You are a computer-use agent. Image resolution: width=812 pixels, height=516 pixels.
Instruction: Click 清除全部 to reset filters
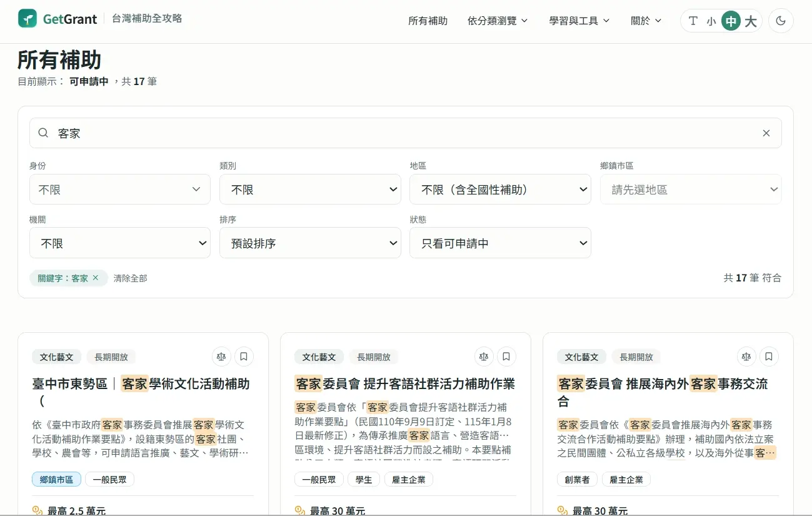(130, 278)
